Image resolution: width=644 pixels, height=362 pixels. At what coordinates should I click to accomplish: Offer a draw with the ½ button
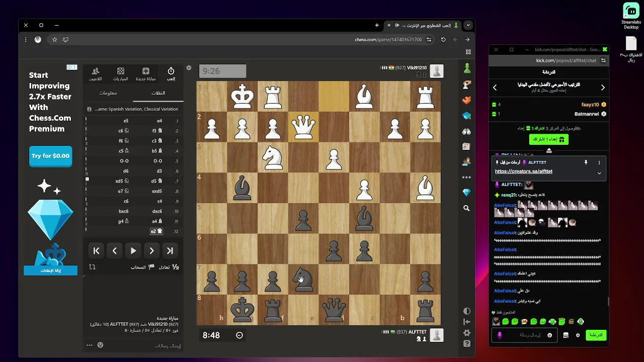[x=169, y=267]
